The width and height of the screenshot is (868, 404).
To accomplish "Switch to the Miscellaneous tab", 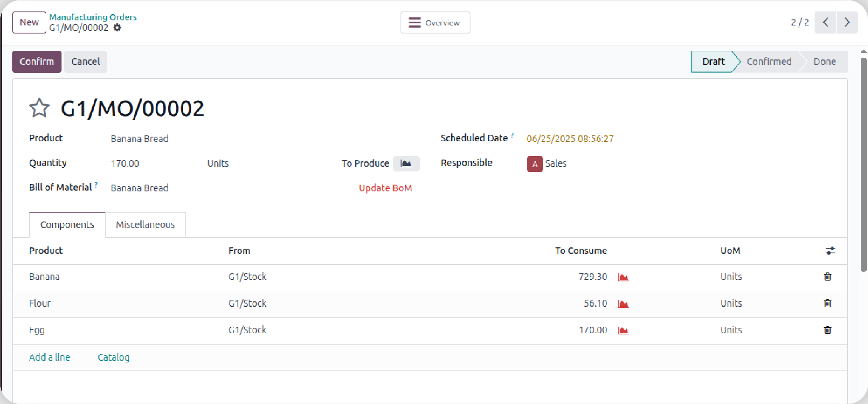I will click(x=145, y=225).
